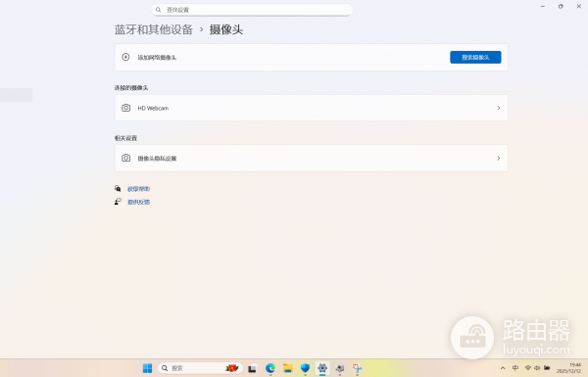Click the HD Webcam camera icon
Image resolution: width=588 pixels, height=377 pixels.
[126, 108]
